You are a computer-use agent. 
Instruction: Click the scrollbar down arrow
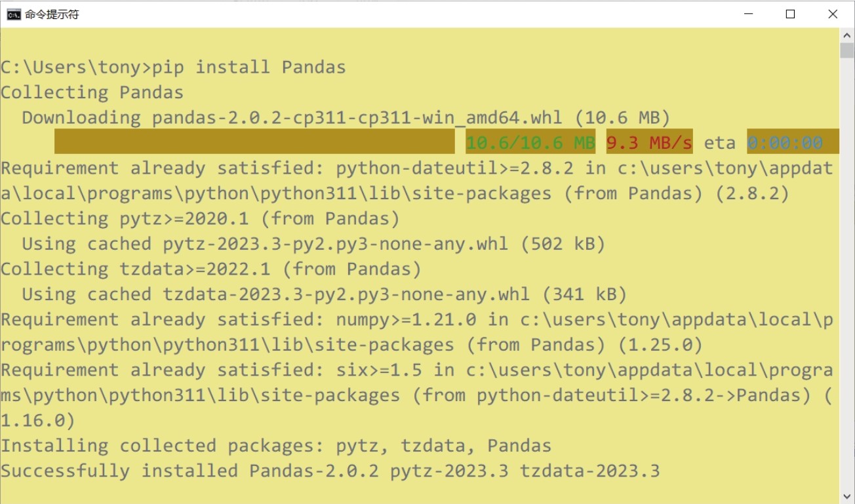click(x=847, y=496)
